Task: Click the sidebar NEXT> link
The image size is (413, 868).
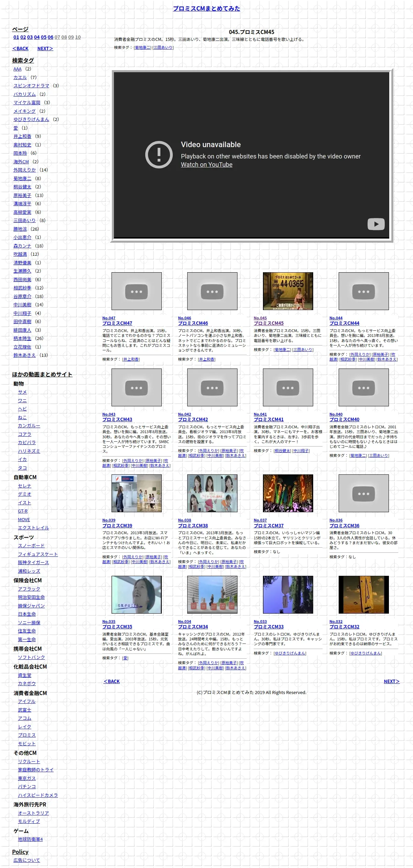Action: click(x=45, y=48)
